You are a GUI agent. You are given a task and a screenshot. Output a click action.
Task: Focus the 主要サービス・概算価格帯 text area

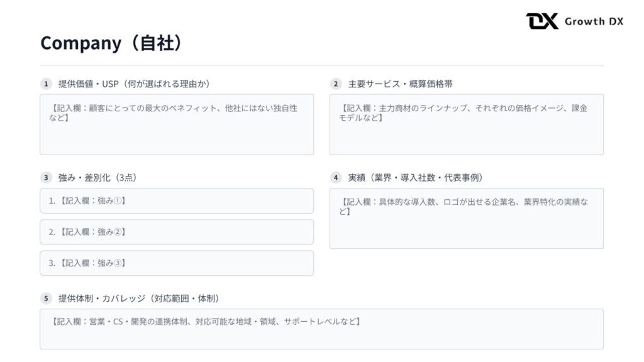tap(466, 124)
